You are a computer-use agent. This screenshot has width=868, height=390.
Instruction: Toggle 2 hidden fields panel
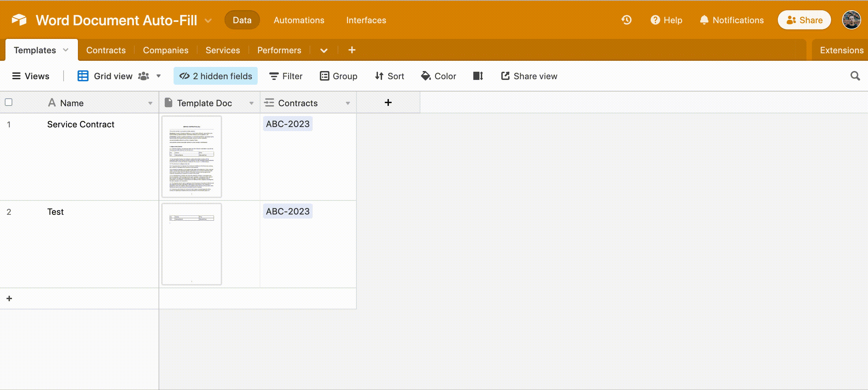pyautogui.click(x=216, y=76)
